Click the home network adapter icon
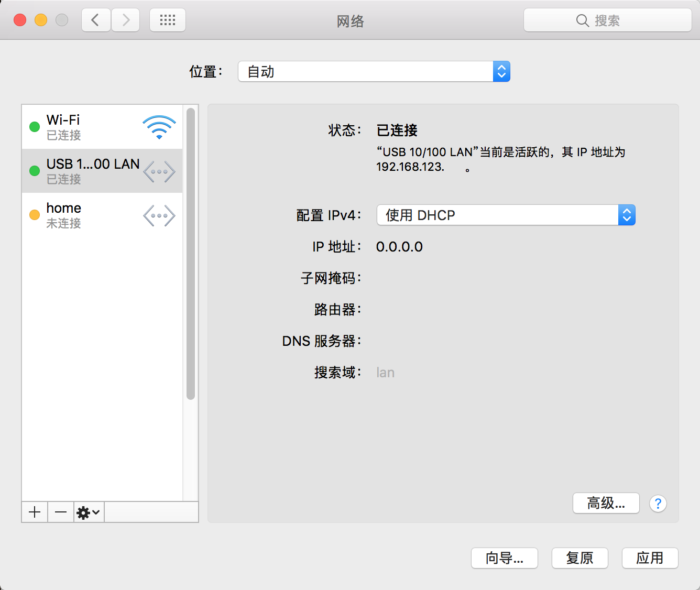 pos(159,215)
